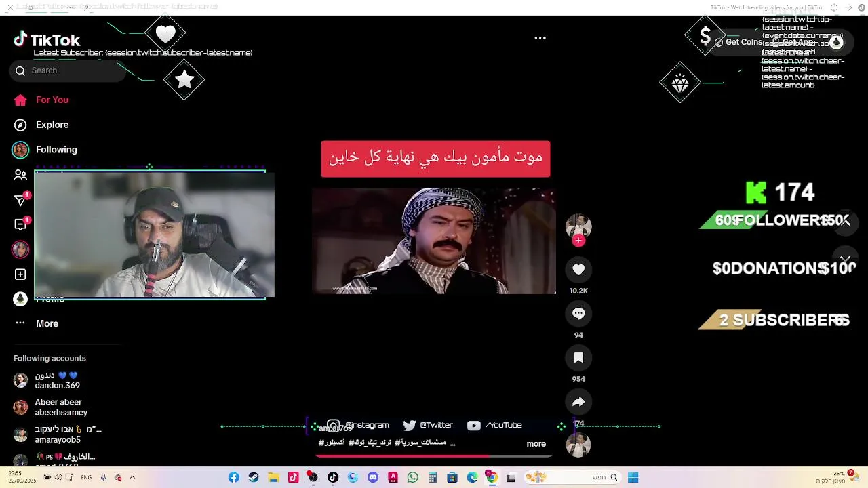Open the comments on the video
This screenshot has width=868, height=488.
578,313
